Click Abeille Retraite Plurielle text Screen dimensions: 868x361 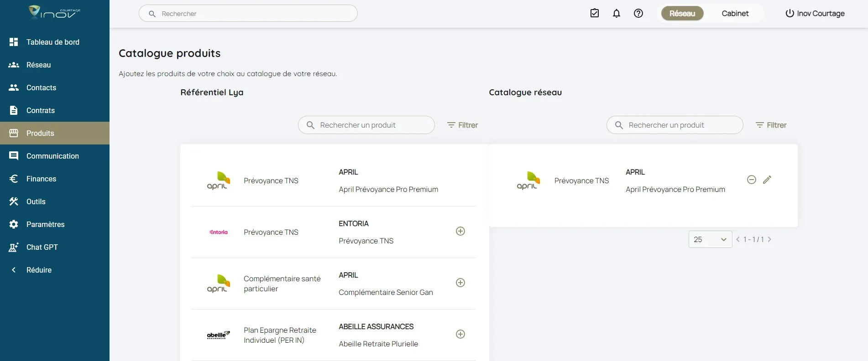(x=378, y=344)
